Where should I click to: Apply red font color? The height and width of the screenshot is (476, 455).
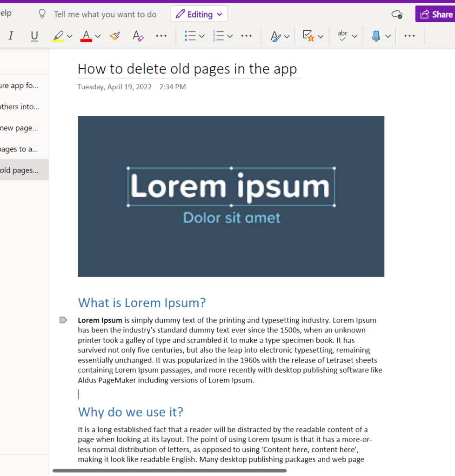tap(86, 36)
